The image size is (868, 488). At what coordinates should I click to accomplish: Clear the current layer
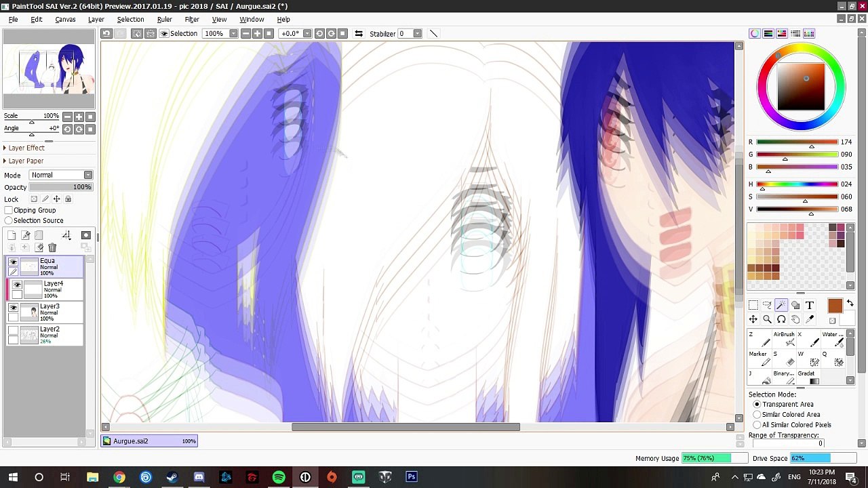pyautogui.click(x=39, y=247)
